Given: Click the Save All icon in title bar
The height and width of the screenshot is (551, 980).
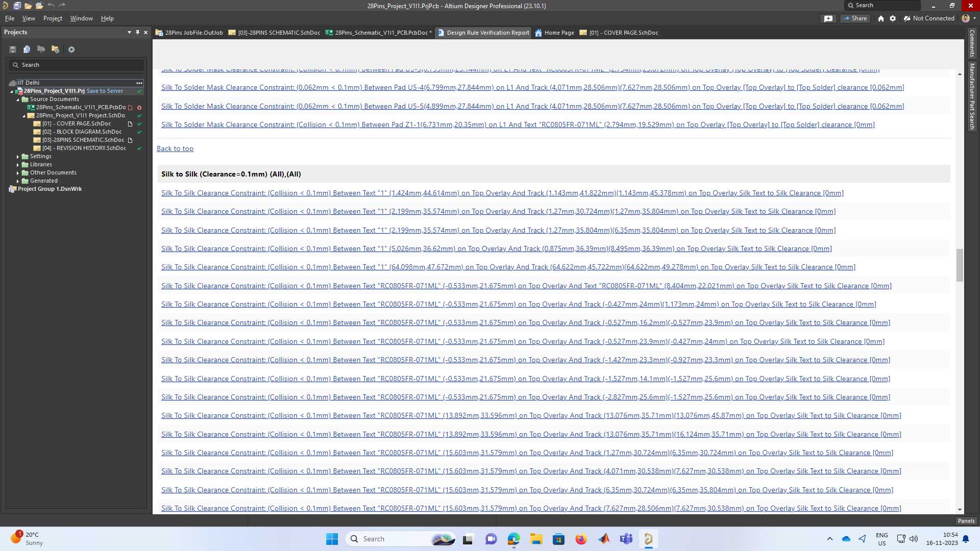Looking at the screenshot, I should tap(17, 6).
